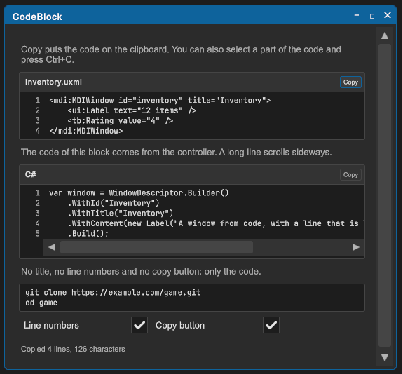Viewport: 402px width, 374px height.
Task: Click the Copy button label text
Action: click(180, 325)
